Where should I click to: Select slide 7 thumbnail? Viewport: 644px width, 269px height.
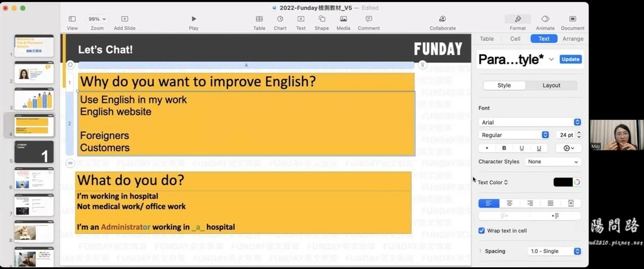pos(34,205)
